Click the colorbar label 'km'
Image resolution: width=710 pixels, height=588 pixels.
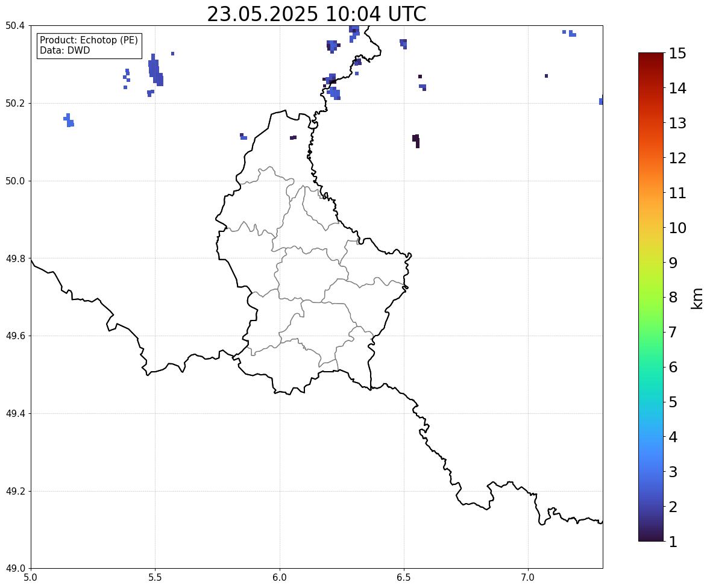point(697,298)
